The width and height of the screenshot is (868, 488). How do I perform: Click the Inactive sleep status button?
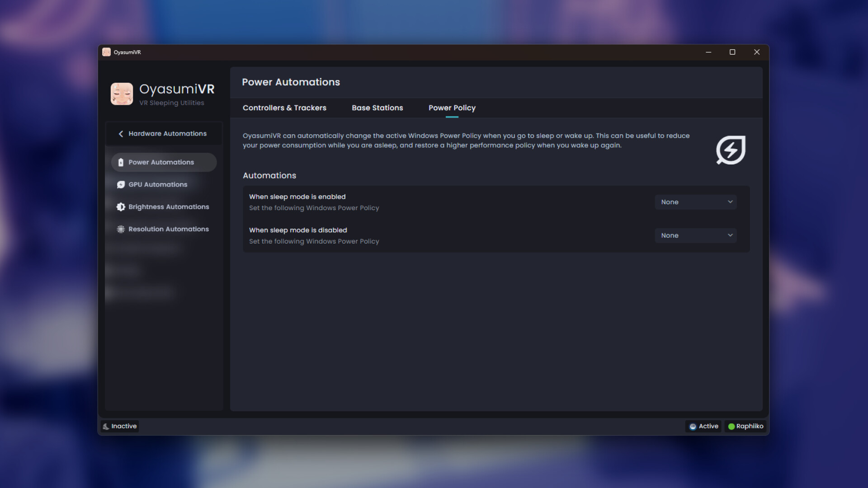pos(119,426)
